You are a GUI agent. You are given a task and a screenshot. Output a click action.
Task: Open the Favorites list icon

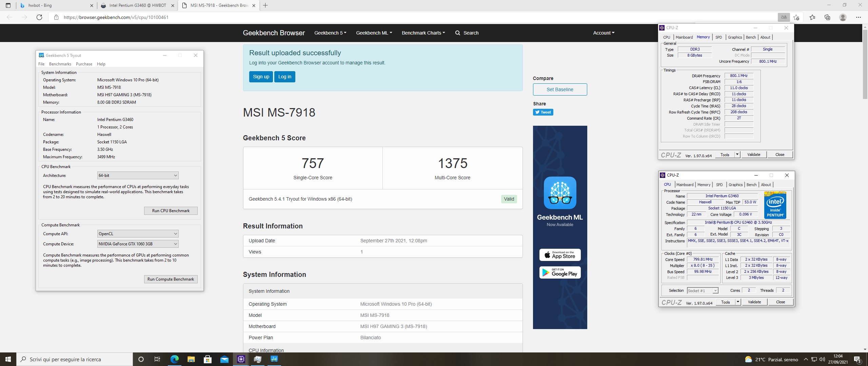coord(812,17)
